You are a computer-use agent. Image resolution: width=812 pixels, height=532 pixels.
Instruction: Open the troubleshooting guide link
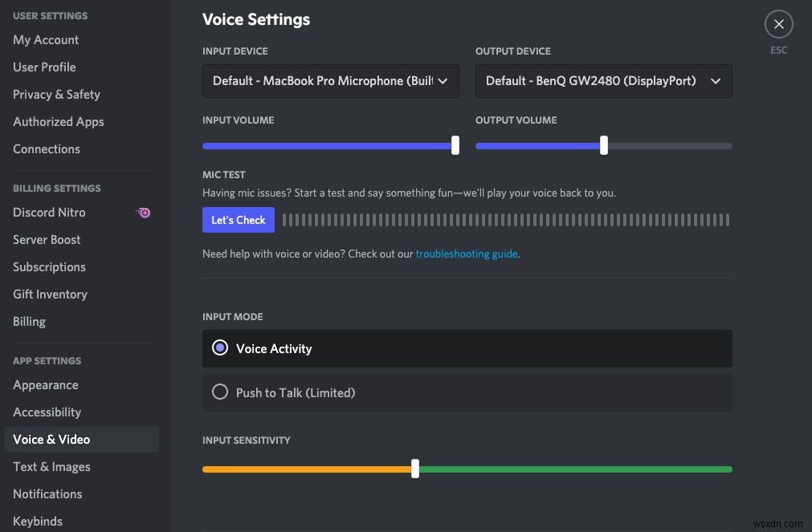pos(466,254)
